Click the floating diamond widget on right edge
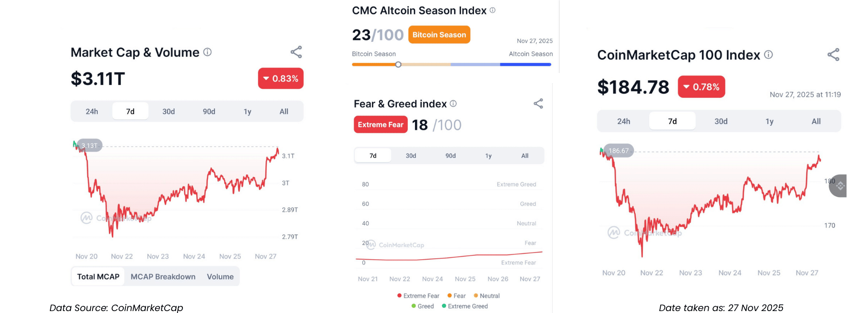The image size is (868, 313). (x=839, y=186)
